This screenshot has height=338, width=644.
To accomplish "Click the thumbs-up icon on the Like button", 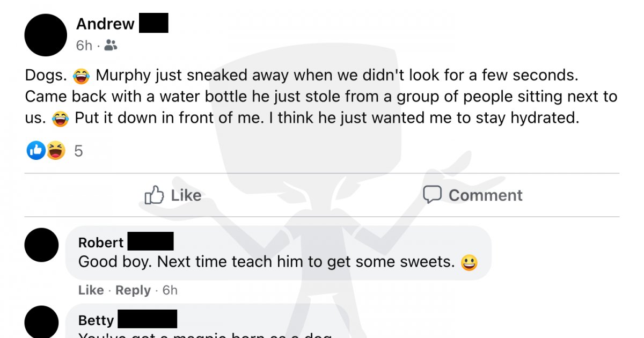I will (x=154, y=195).
